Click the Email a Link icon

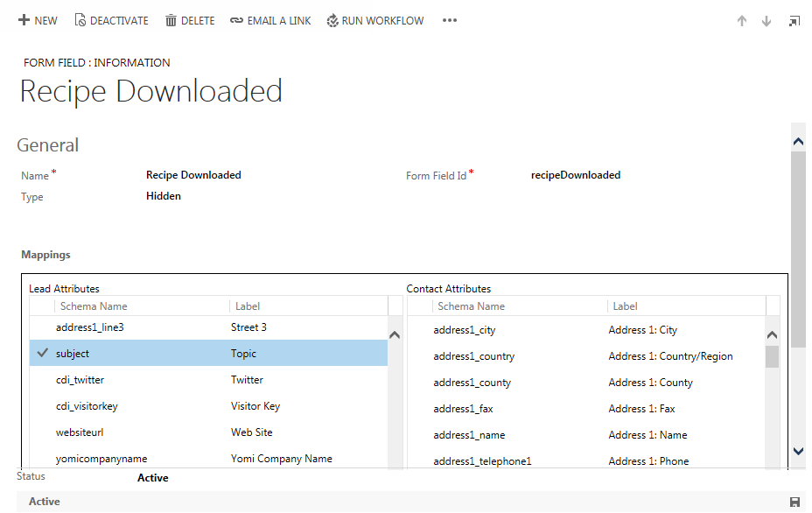tap(236, 20)
